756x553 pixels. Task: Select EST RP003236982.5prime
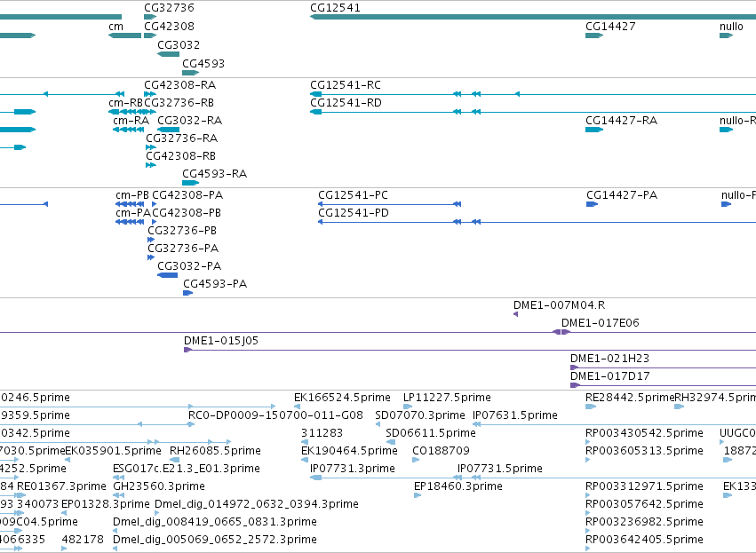coord(644,522)
